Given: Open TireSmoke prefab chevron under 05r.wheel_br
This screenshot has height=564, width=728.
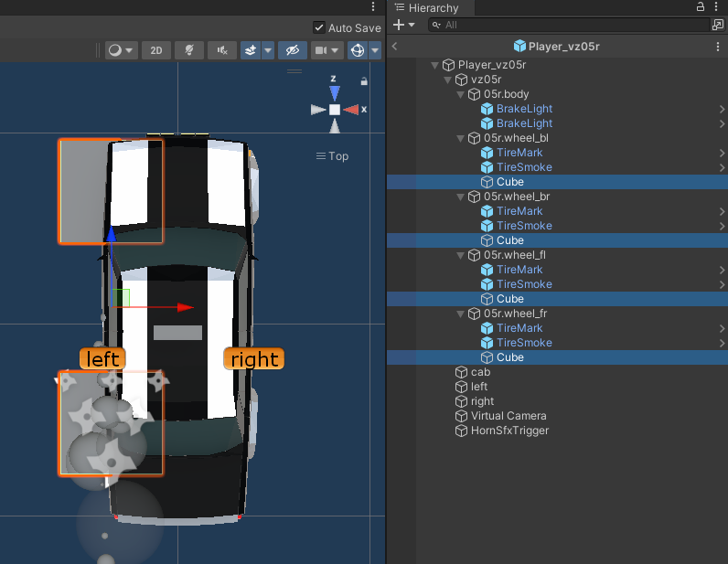Looking at the screenshot, I should [x=722, y=226].
